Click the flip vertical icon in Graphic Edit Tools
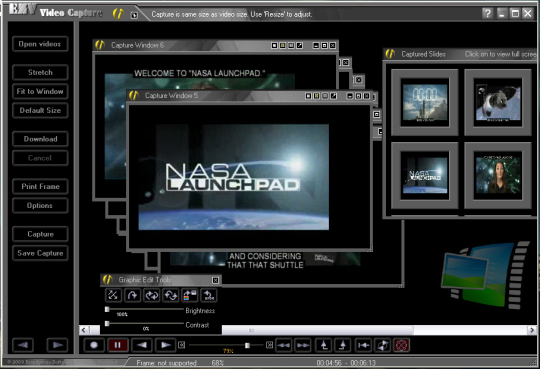The image size is (540, 369). pyautogui.click(x=170, y=295)
